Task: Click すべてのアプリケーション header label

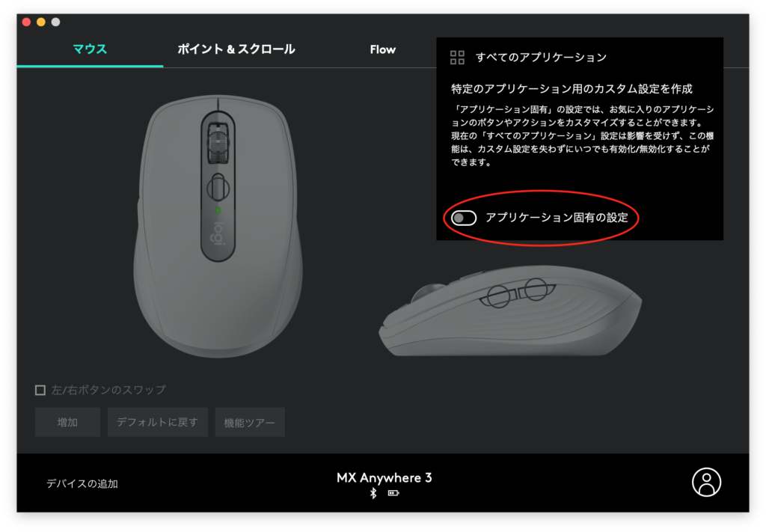Action: pos(542,57)
